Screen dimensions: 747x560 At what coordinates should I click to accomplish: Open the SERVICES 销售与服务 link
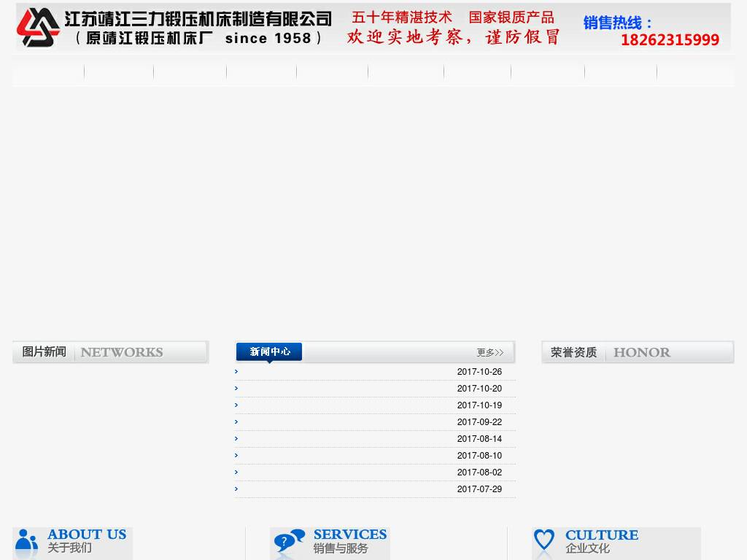tap(350, 541)
